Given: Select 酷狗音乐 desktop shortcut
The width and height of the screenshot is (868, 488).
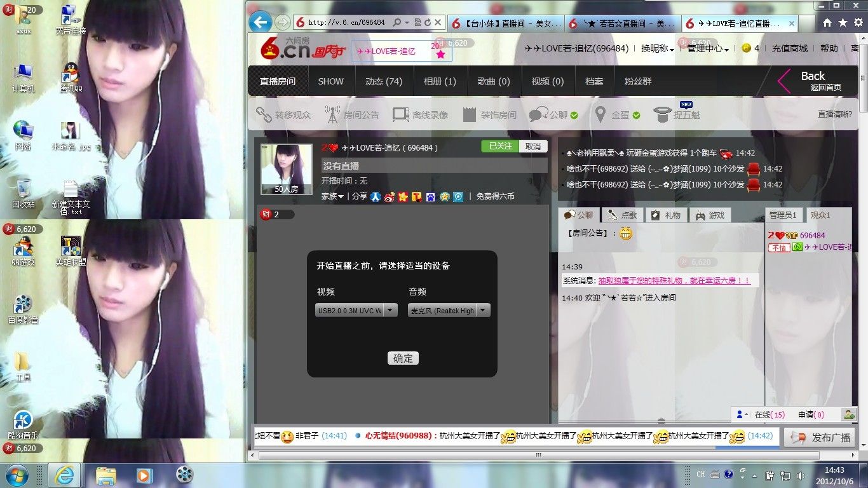Looking at the screenshot, I should click(24, 424).
